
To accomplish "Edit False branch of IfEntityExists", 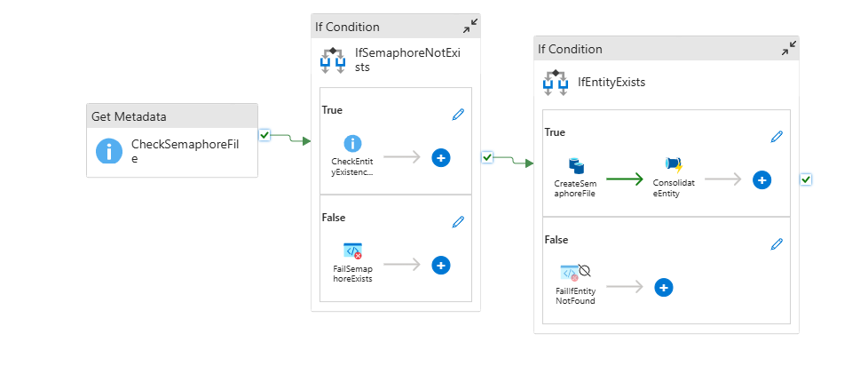I will (x=777, y=243).
